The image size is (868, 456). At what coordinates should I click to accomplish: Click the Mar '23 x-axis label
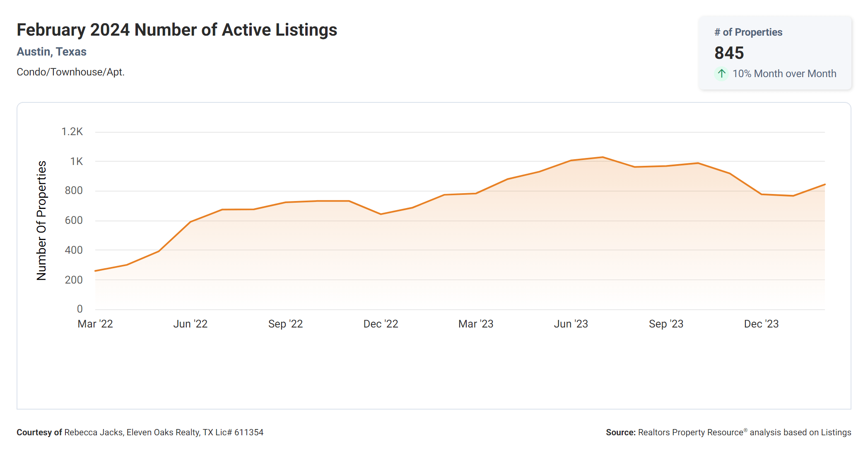[x=476, y=324]
